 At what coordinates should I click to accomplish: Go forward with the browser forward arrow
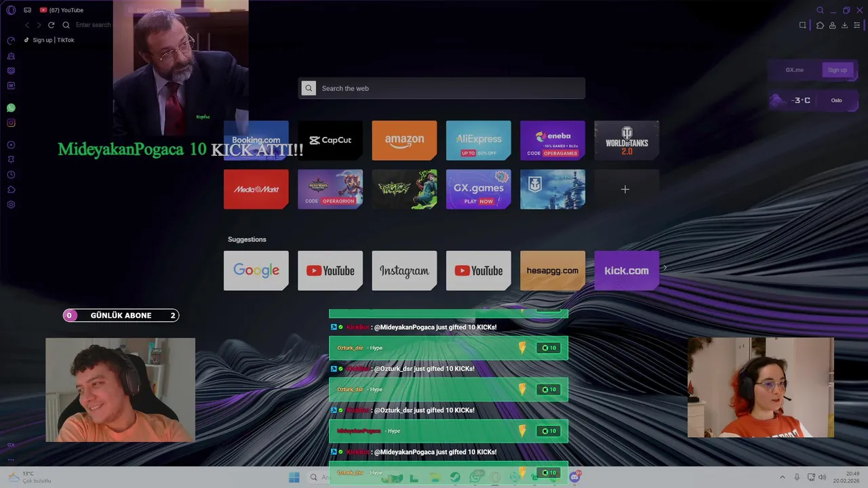point(39,25)
